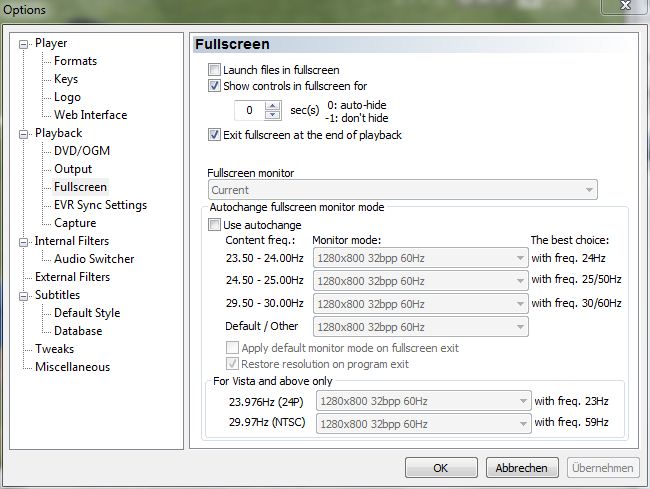The height and width of the screenshot is (489, 650).
Task: Open the Default / Other monitor mode dropdown
Action: 420,326
